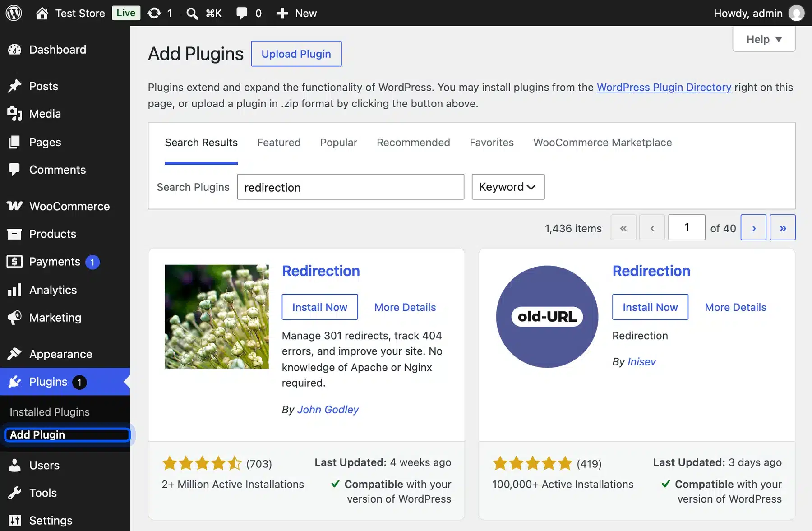The width and height of the screenshot is (812, 531).
Task: View More Details for John Godley's Redirection
Action: (405, 307)
